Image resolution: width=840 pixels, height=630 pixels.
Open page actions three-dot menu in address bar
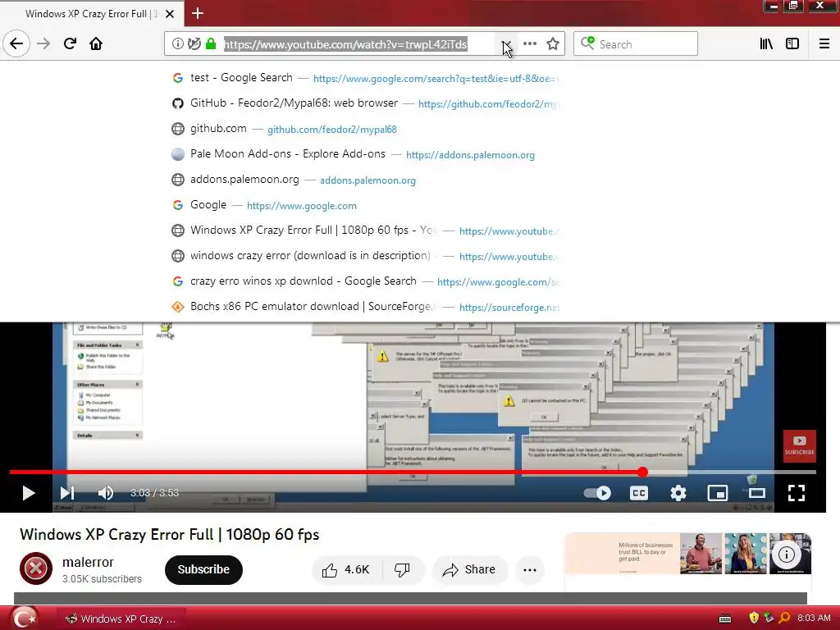530,44
